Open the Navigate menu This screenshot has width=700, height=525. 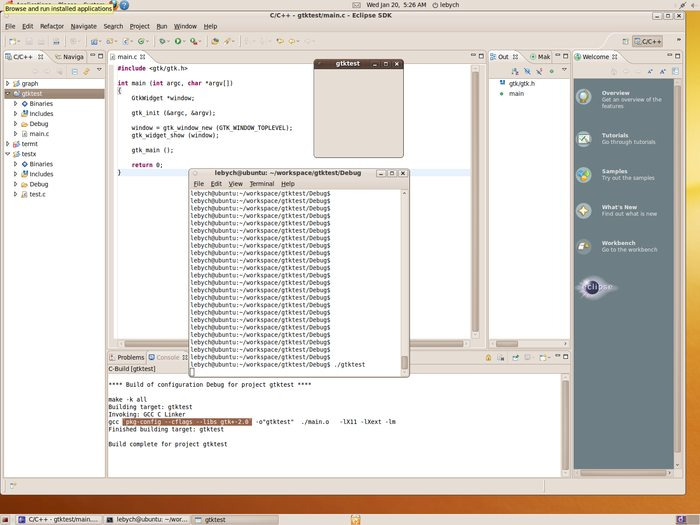tap(83, 26)
